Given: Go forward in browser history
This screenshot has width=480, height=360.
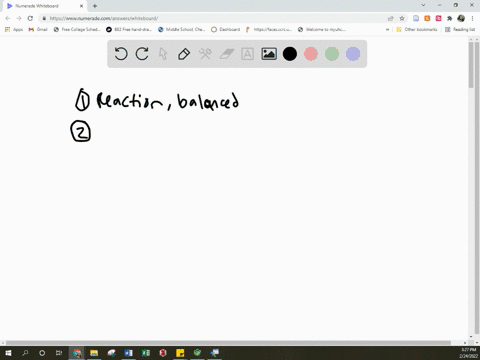Looking at the screenshot, I should coord(19,18).
